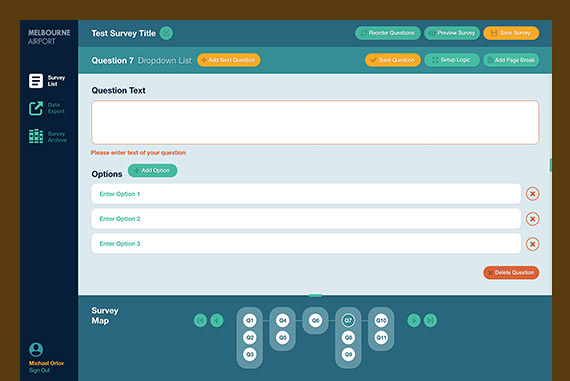Viewport: 570px width, 381px height.
Task: Select Q7 in the Survey Map
Action: click(x=348, y=320)
